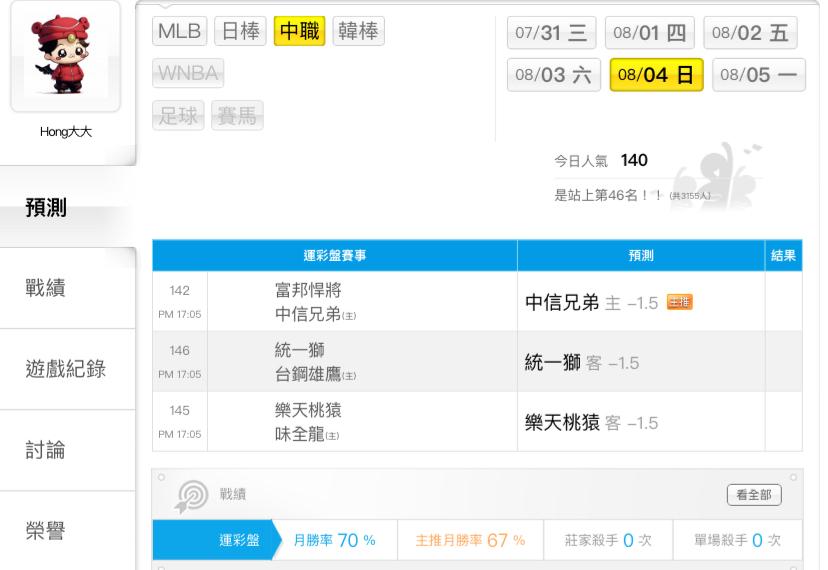Click the 月勝率 70% stat
Screen dimensions: 828x570
[334, 540]
